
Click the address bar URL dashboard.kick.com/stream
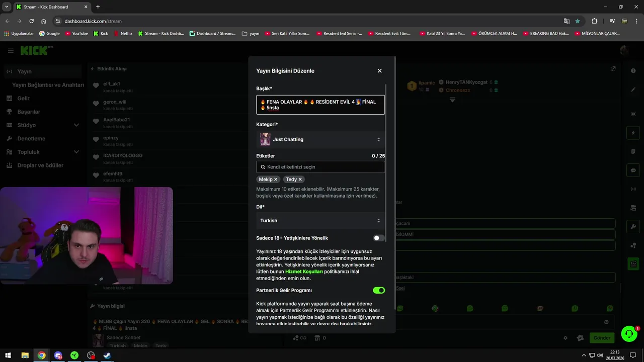(93, 21)
